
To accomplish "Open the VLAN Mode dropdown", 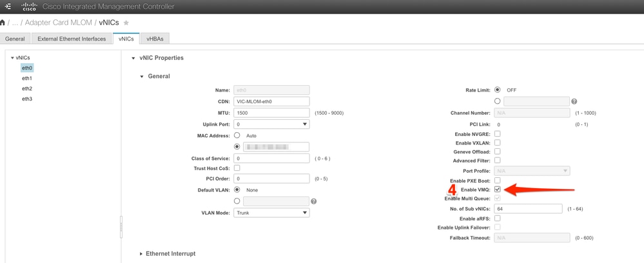I will point(271,213).
